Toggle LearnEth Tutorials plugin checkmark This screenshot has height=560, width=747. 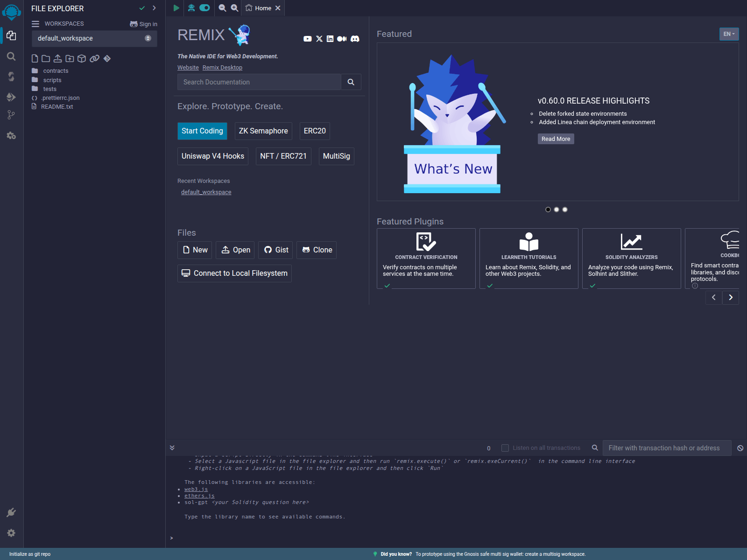pos(490,286)
